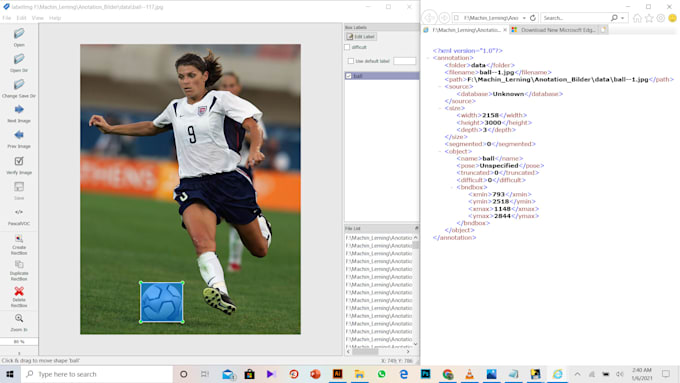The image size is (680, 383).
Task: Float the File List panel
Action: click(416, 228)
